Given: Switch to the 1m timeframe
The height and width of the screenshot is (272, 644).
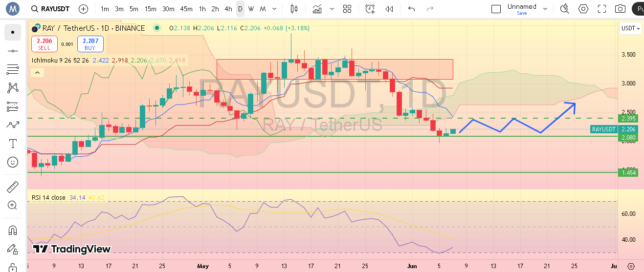Looking at the screenshot, I should [105, 9].
